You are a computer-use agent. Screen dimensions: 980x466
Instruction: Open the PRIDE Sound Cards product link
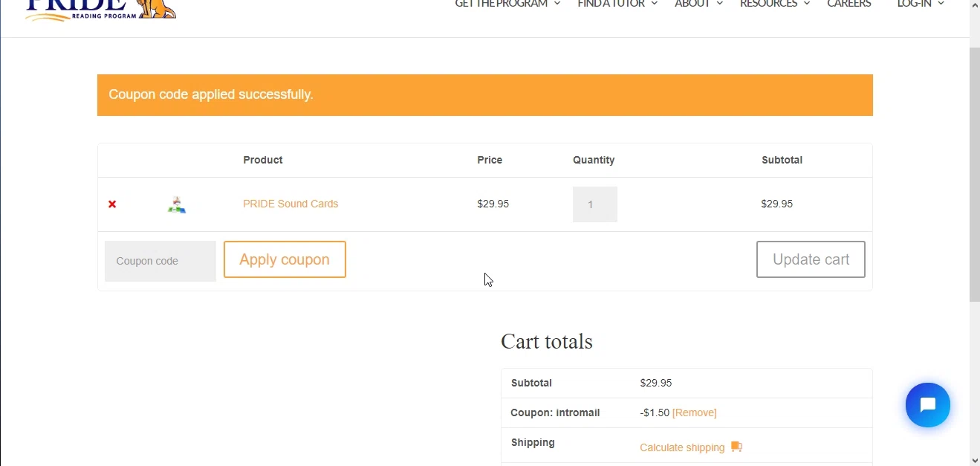[291, 204]
